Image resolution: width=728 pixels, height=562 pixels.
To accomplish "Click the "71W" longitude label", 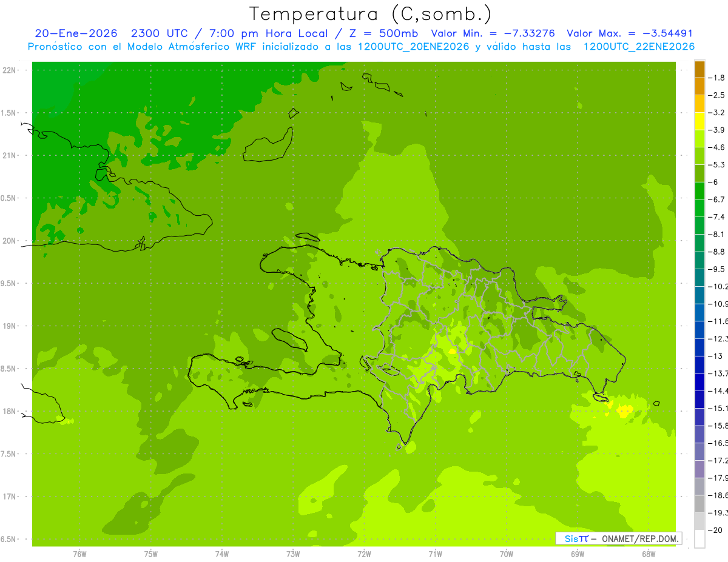I will pos(435,554).
